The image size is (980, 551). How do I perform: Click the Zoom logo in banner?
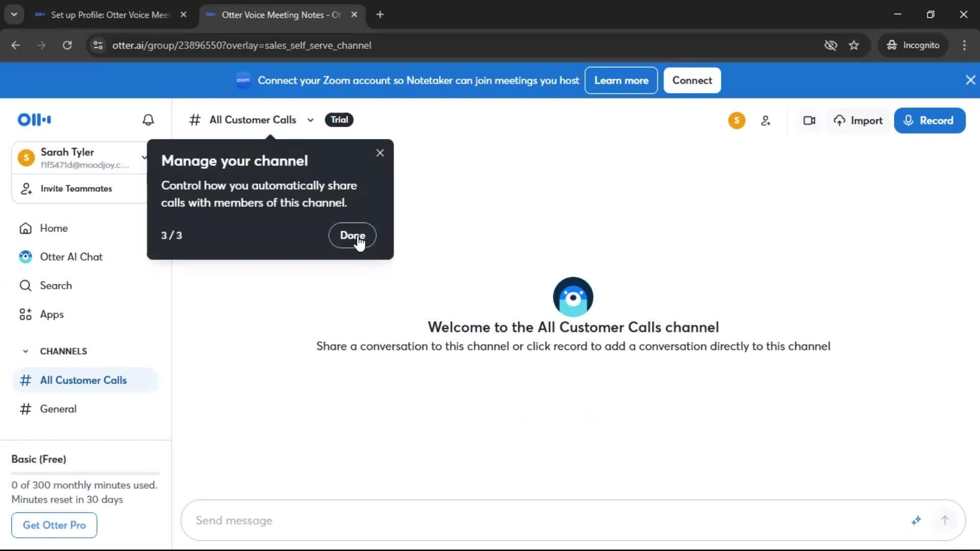coord(243,80)
